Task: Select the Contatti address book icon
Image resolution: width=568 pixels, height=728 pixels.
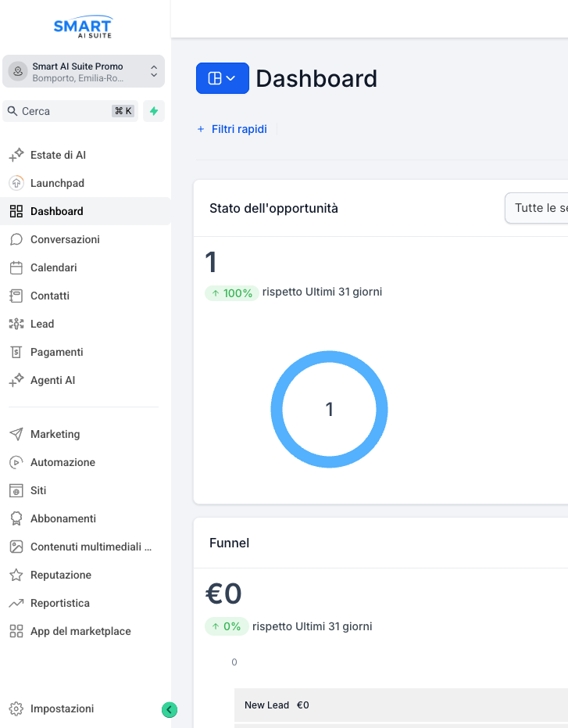Action: [16, 296]
